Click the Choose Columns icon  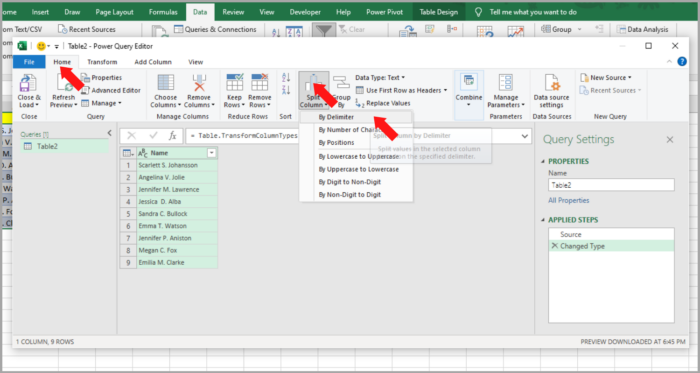(x=166, y=83)
